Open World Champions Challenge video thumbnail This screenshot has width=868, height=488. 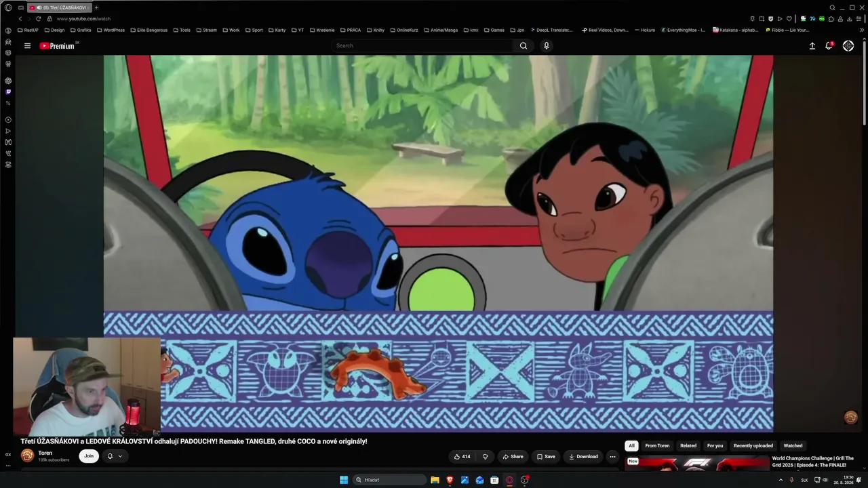(x=696, y=463)
